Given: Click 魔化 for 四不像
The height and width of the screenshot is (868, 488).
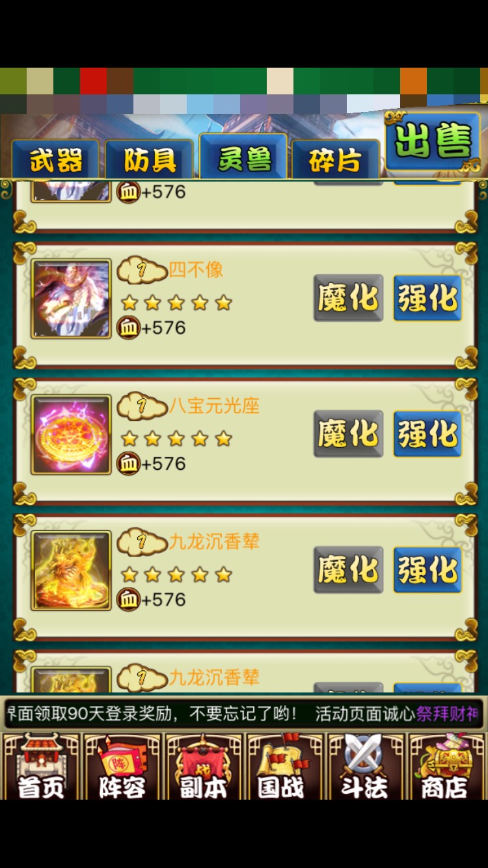Looking at the screenshot, I should click(x=348, y=298).
